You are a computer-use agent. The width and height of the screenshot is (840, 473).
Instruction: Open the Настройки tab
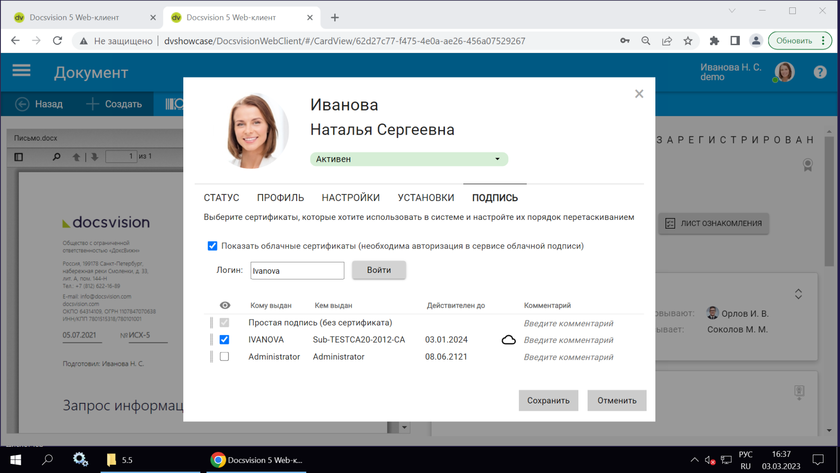click(x=350, y=198)
